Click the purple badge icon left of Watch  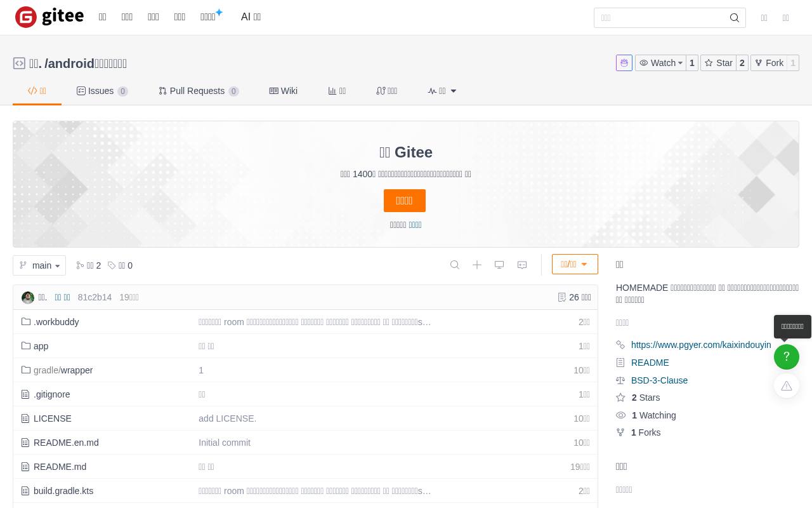click(624, 63)
